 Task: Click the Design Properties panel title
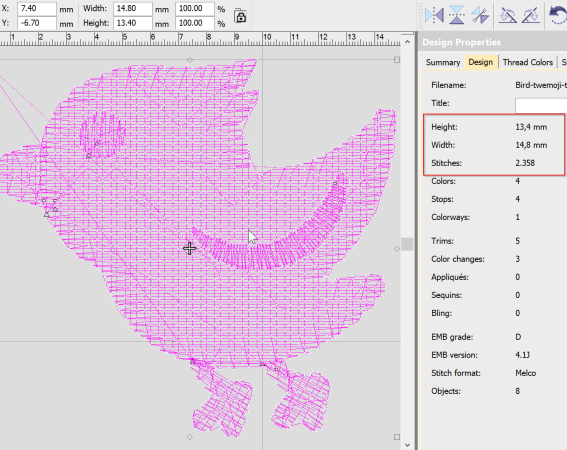461,42
